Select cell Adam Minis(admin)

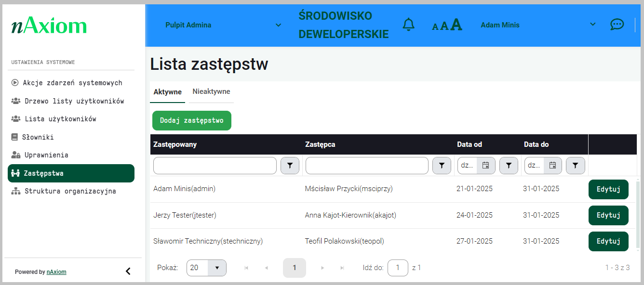point(184,189)
